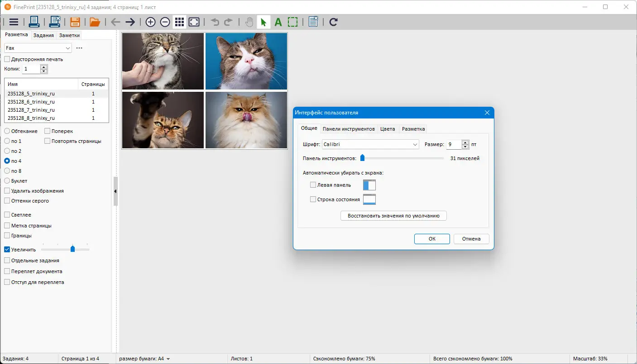Decrease font Размер with the down arrow
Image resolution: width=637 pixels, height=364 pixels.
click(465, 147)
